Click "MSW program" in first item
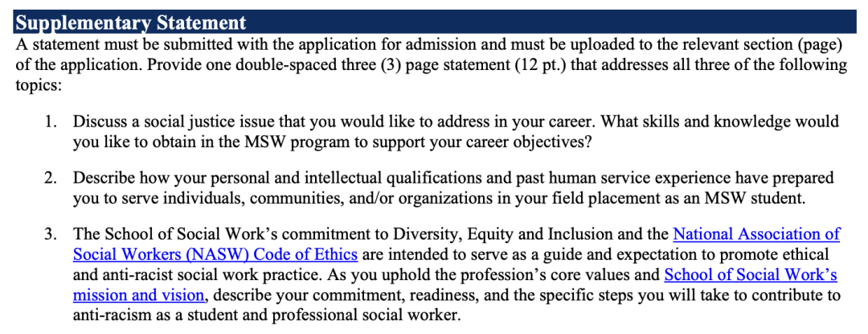Screen dimensions: 868x334 (x=289, y=142)
